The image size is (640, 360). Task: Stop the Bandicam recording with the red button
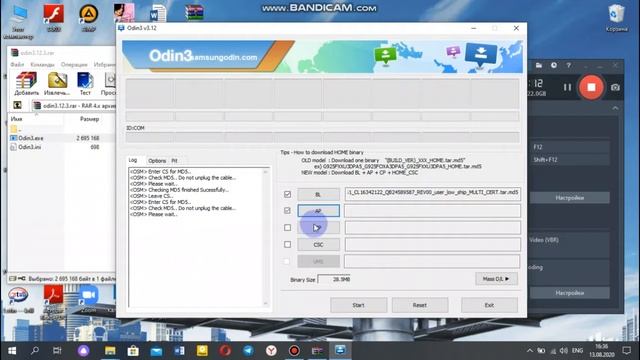point(591,87)
